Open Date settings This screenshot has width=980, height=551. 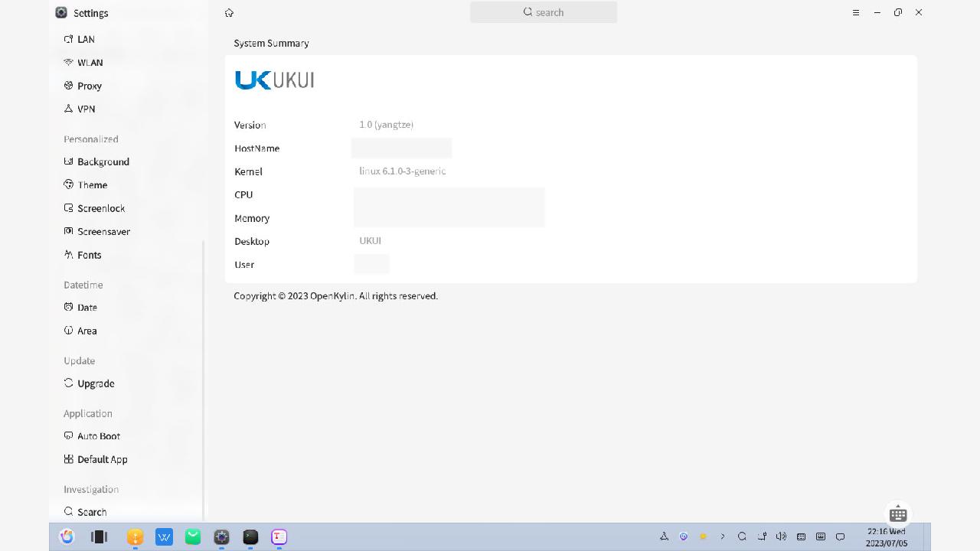coord(87,308)
